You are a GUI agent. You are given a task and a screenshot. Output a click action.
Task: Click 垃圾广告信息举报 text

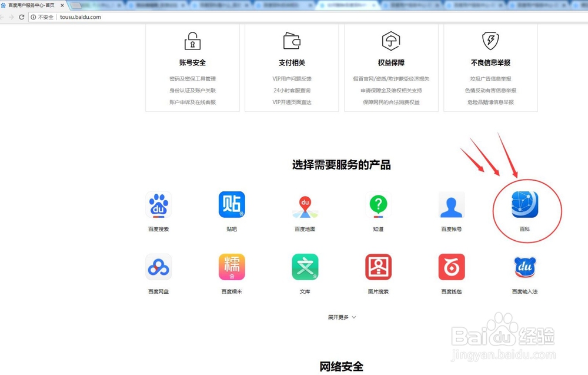click(x=490, y=79)
